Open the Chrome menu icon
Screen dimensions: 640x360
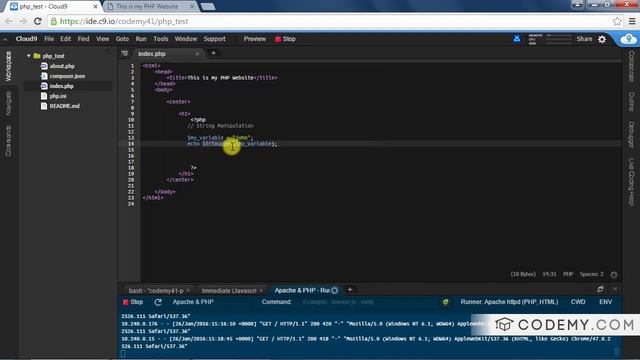tap(632, 21)
